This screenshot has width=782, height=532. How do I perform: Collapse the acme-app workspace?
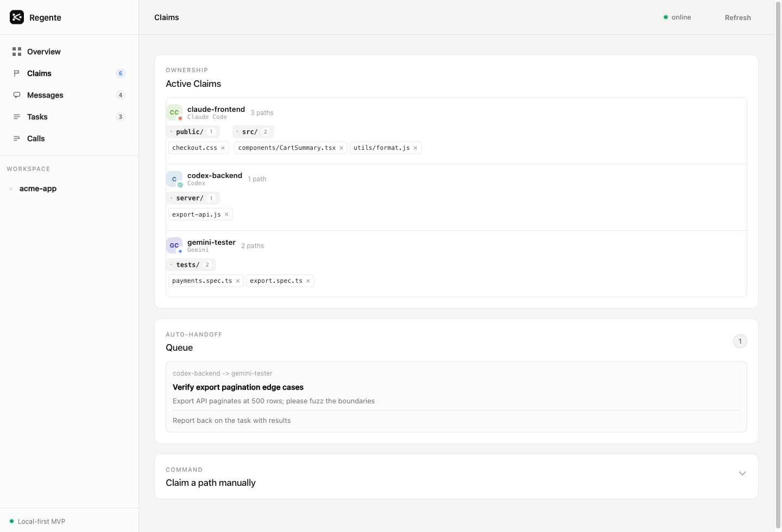point(11,189)
